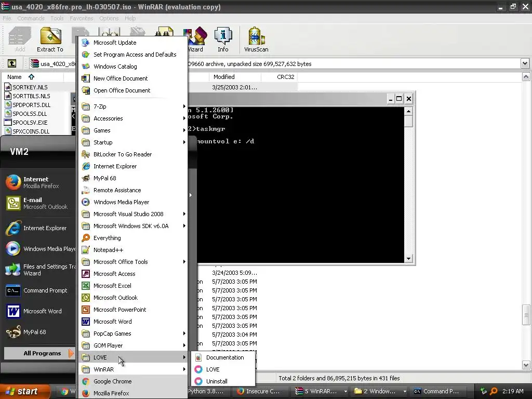Expand the 7-Zip program folder
The image size is (532, 399).
click(x=134, y=107)
